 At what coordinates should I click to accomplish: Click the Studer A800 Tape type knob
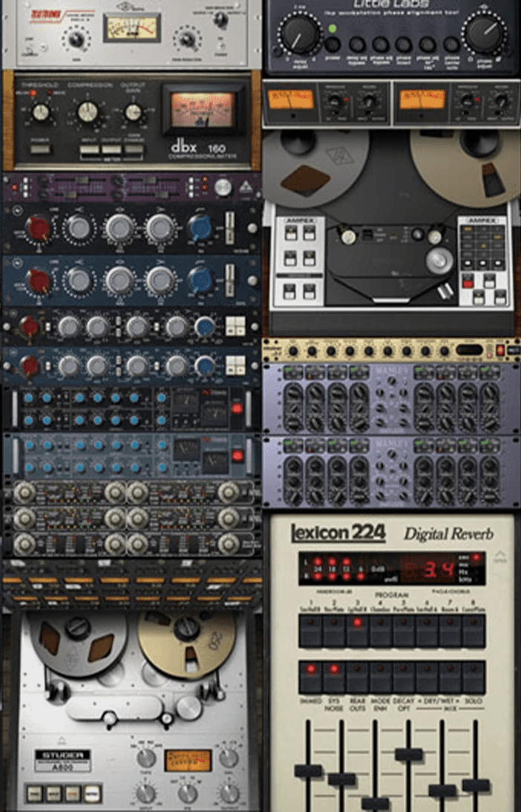(x=146, y=758)
